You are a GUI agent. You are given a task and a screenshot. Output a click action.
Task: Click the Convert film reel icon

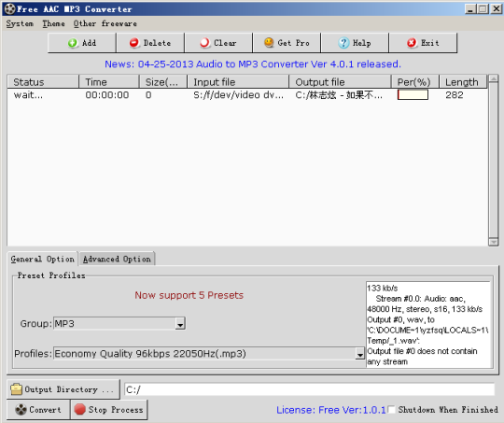(21, 410)
